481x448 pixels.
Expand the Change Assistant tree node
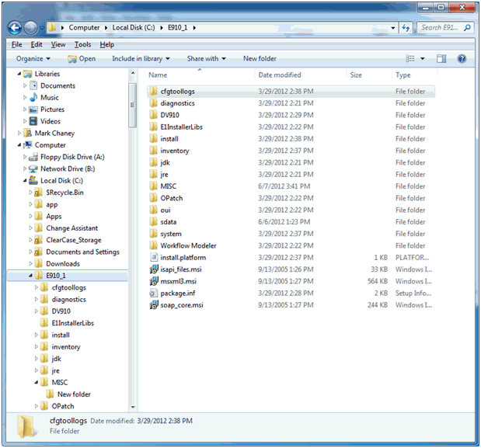click(30, 228)
